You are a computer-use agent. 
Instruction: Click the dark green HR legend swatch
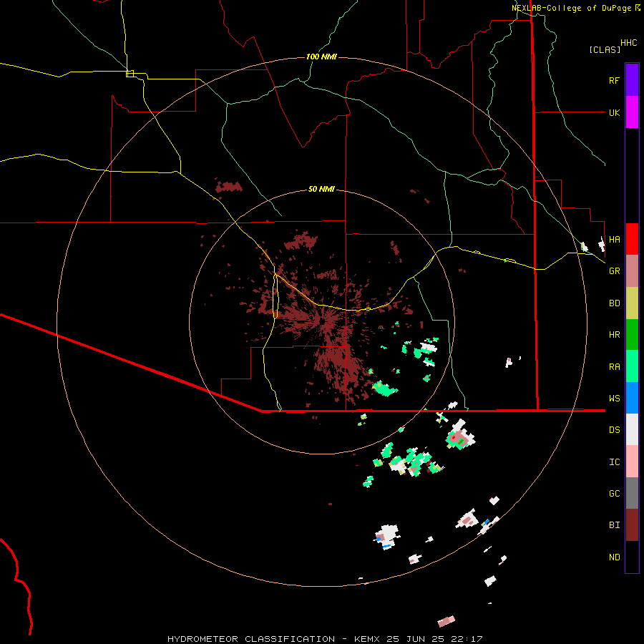tap(632, 335)
